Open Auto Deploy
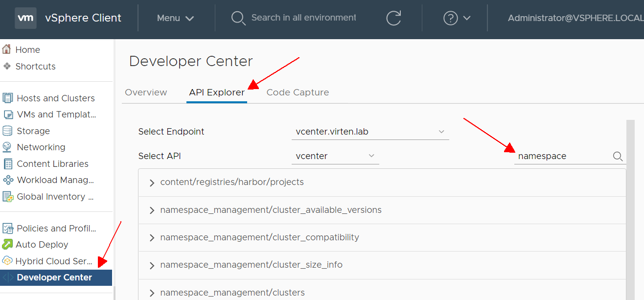 tap(42, 245)
